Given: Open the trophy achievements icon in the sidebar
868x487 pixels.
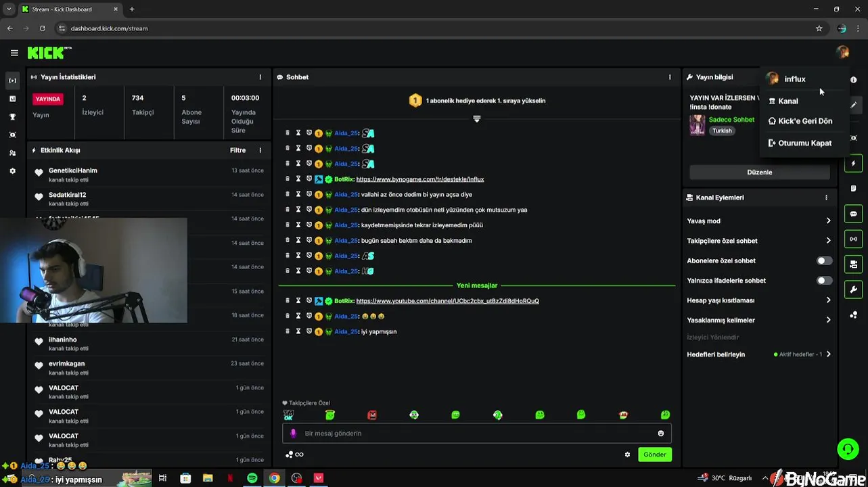Looking at the screenshot, I should click(12, 117).
